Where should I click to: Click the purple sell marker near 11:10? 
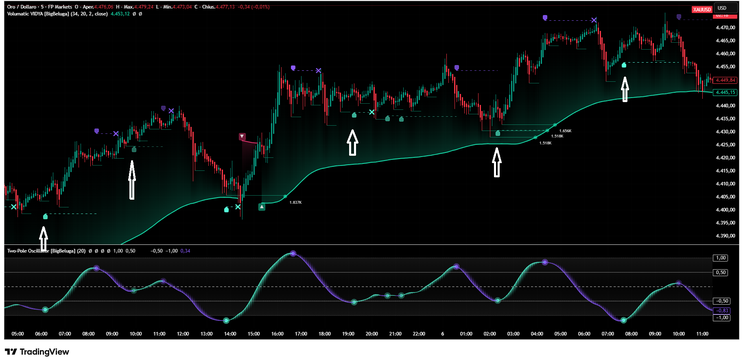[x=163, y=108]
